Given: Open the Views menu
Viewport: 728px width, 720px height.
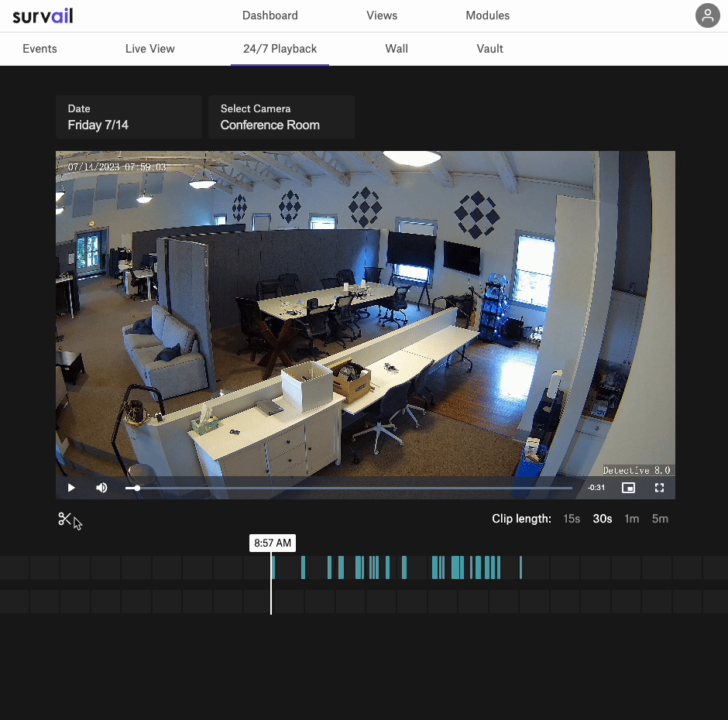Looking at the screenshot, I should [382, 15].
